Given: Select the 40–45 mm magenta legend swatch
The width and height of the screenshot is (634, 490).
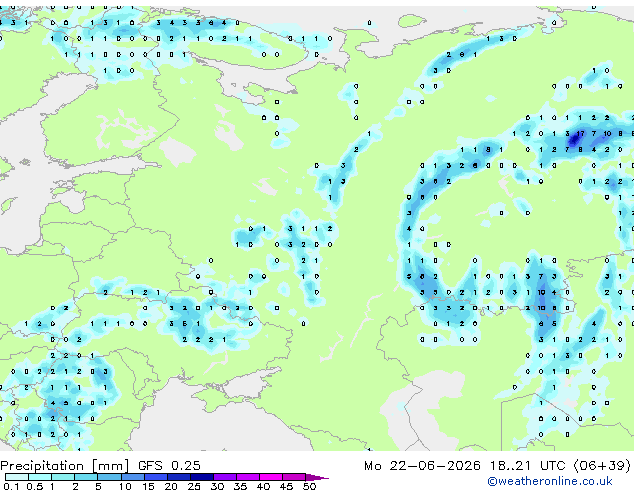Looking at the screenshot, I should tap(271, 477).
